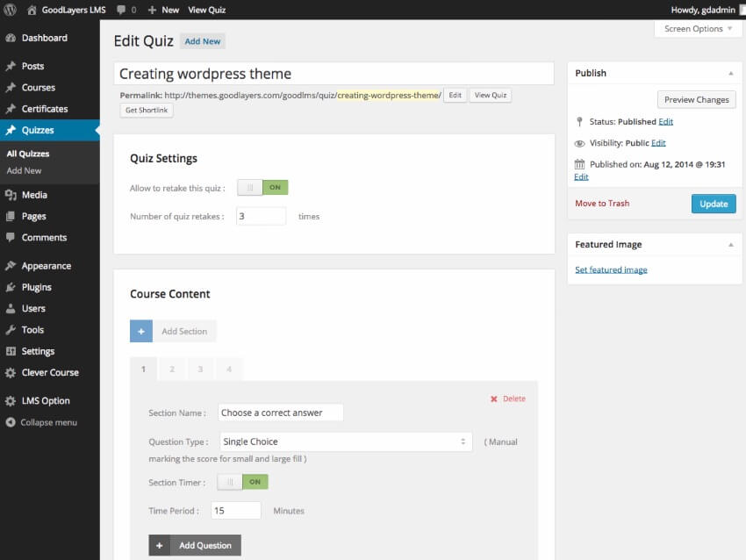Switch to section tab 4
The image size is (746, 560).
click(229, 370)
